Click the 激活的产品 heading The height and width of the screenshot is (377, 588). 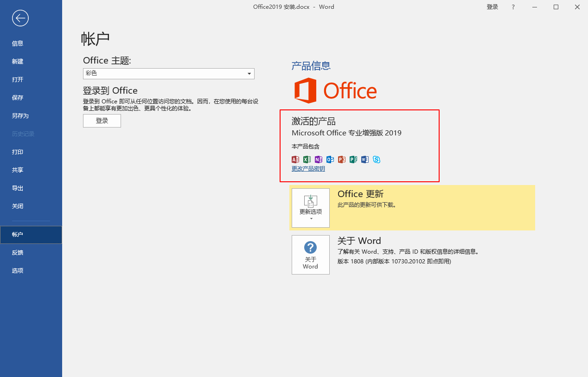(x=313, y=121)
